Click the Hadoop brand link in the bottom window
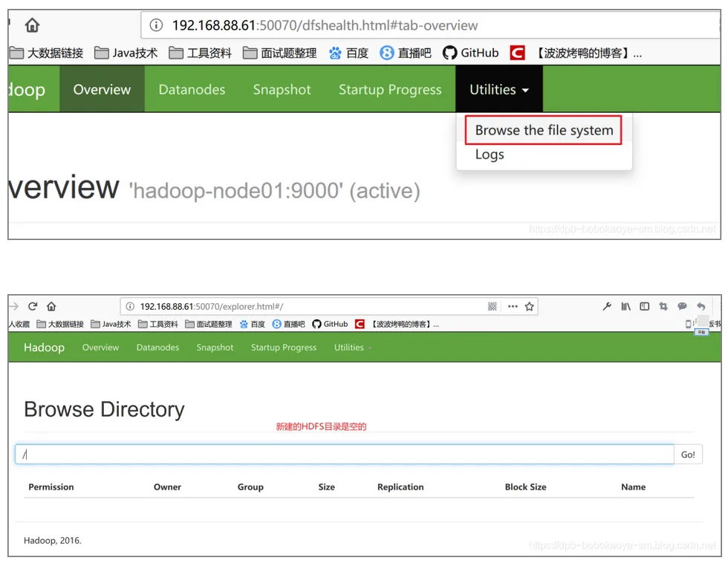728x569 pixels. tap(44, 347)
